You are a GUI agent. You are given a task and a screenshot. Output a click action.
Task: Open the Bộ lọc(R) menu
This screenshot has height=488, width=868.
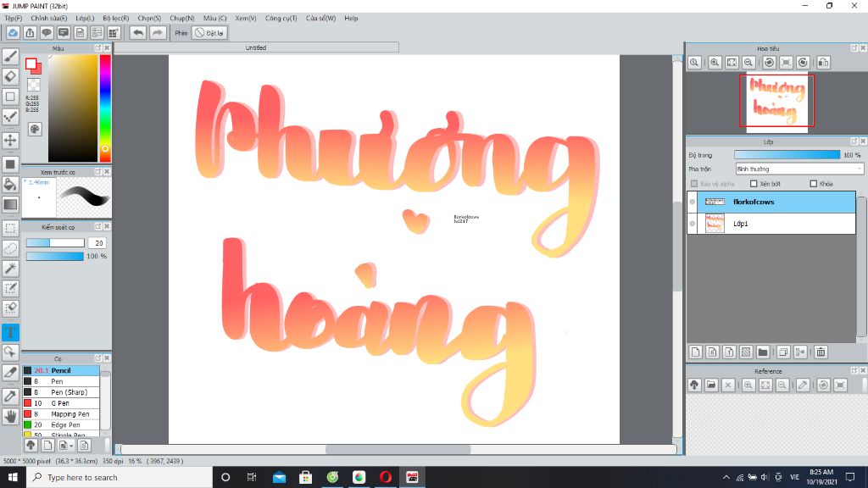click(x=115, y=19)
